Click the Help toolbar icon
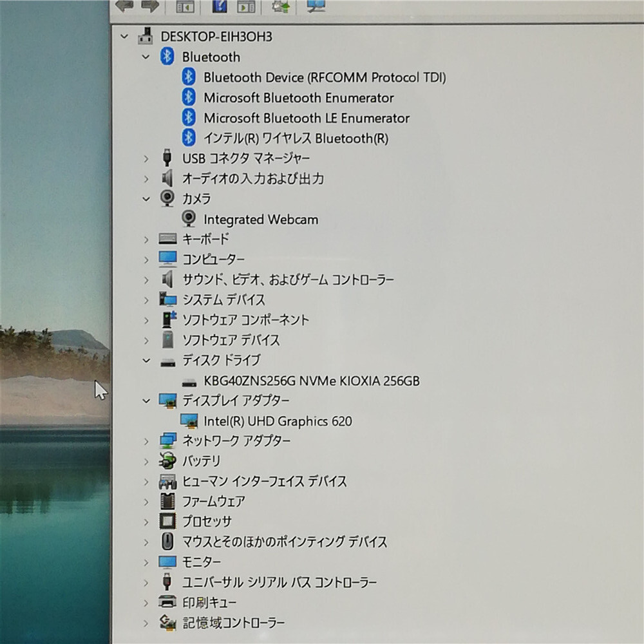Viewport: 644px width, 644px height. 220,6
